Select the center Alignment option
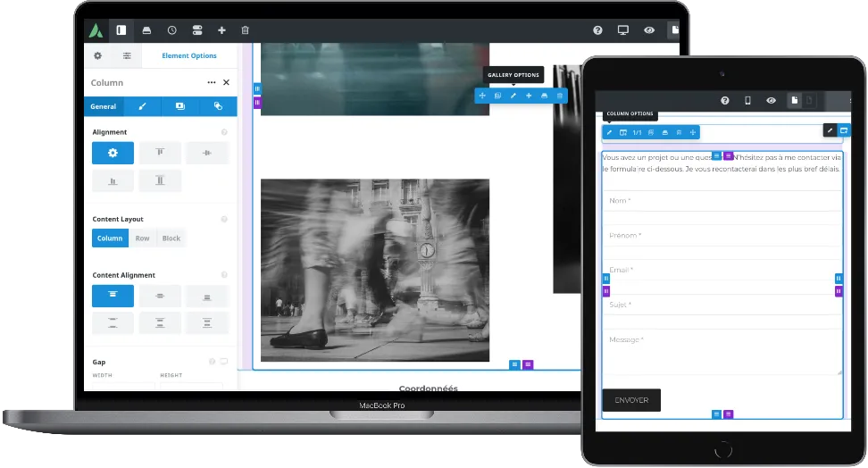This screenshot has width=868, height=468. point(207,153)
